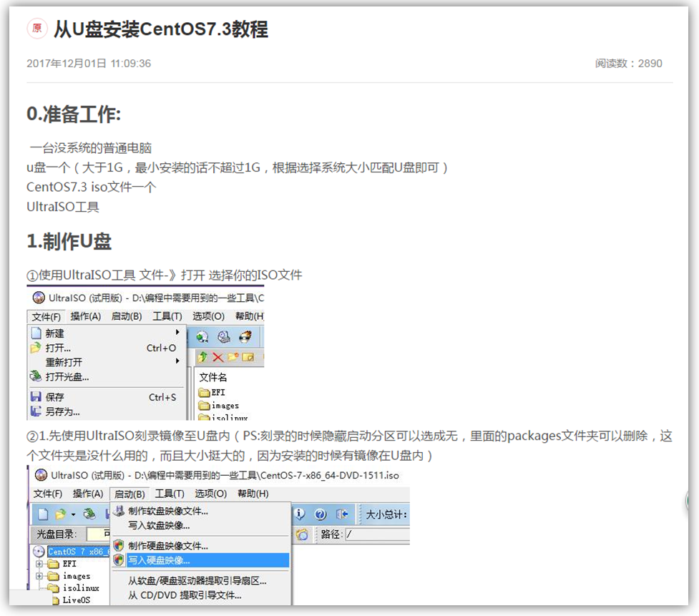Click the heading 0.准备工作:
This screenshot has width=699, height=616.
coord(74,114)
